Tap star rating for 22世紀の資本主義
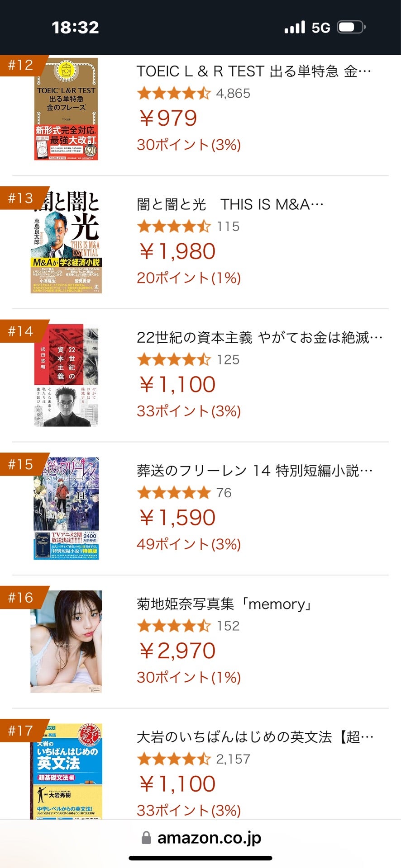Viewport: 401px width, 868px height. point(174,360)
